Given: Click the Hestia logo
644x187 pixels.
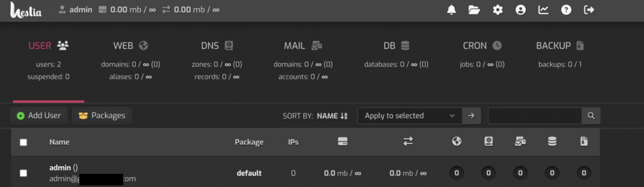Looking at the screenshot, I should tap(26, 10).
